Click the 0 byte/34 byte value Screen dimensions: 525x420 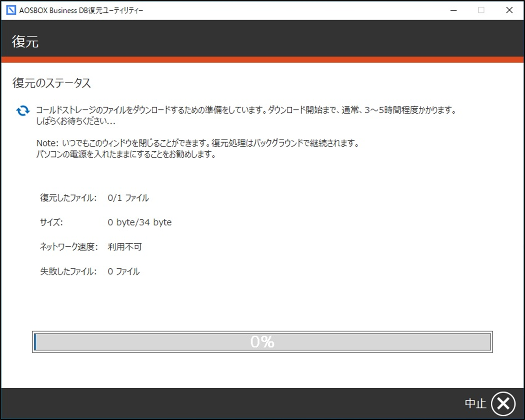coord(140,222)
